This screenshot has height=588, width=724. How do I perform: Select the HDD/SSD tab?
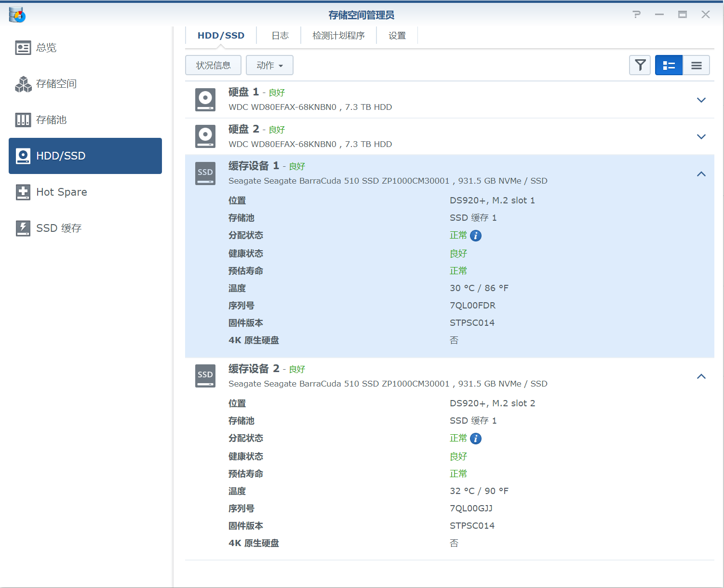pyautogui.click(x=221, y=36)
